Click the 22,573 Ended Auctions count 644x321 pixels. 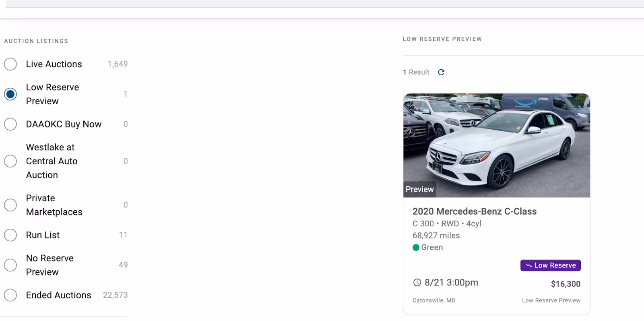pyautogui.click(x=115, y=295)
